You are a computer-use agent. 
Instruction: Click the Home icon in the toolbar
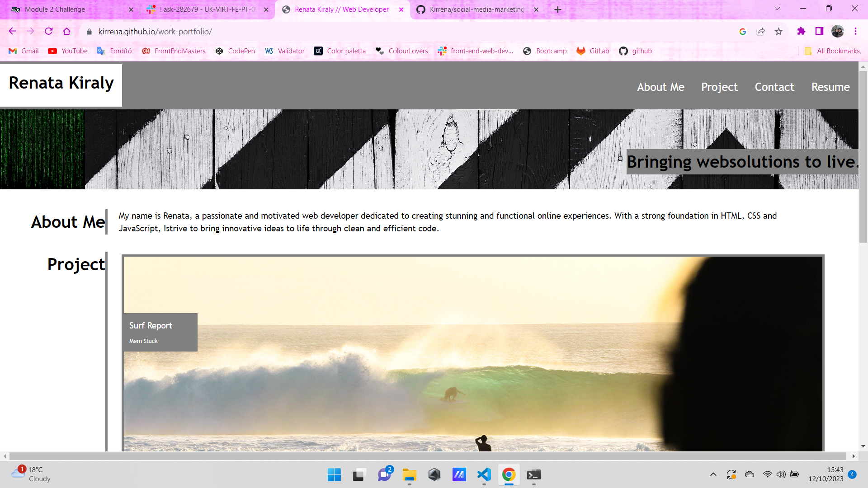click(x=67, y=31)
